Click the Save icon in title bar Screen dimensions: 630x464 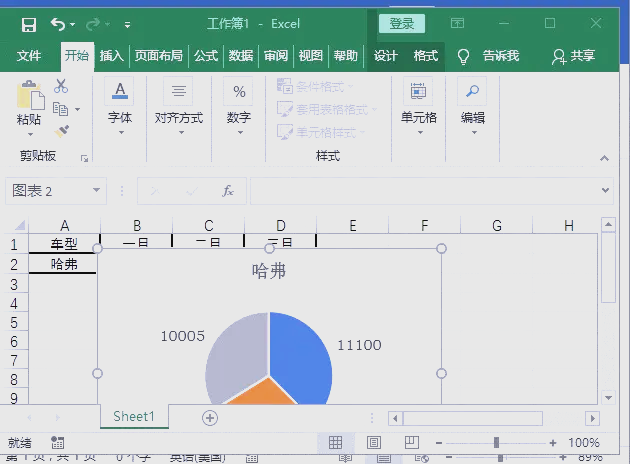click(x=29, y=25)
